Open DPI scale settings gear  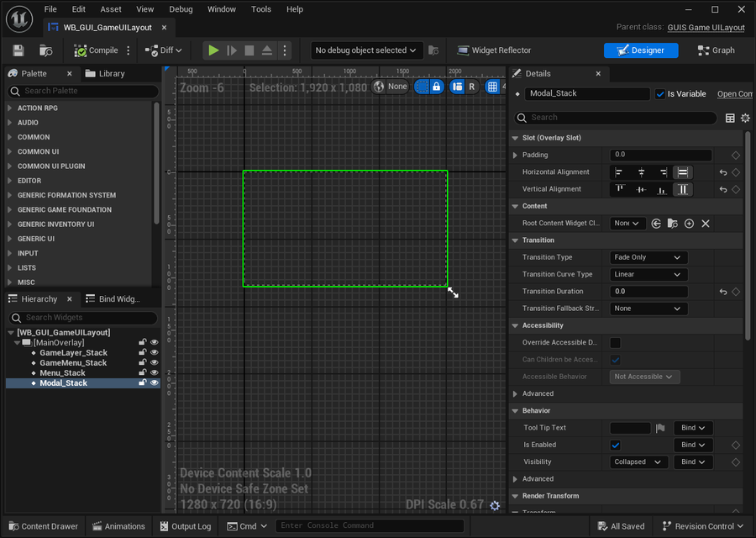click(x=495, y=505)
